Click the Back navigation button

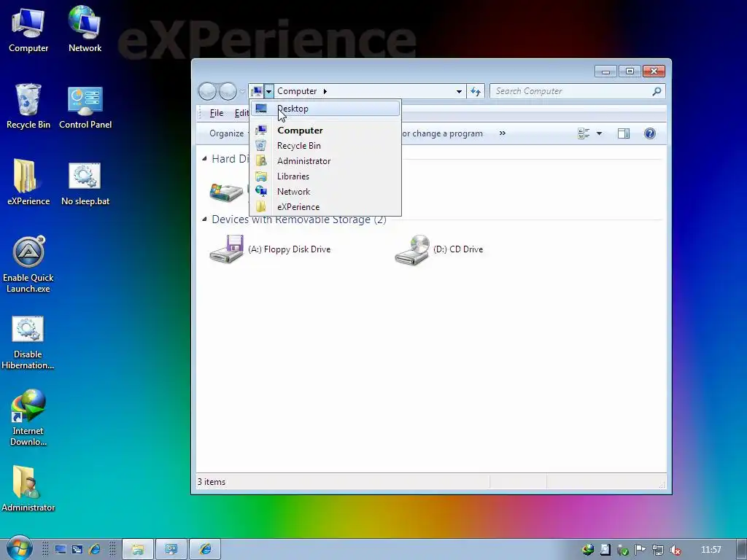pyautogui.click(x=207, y=91)
